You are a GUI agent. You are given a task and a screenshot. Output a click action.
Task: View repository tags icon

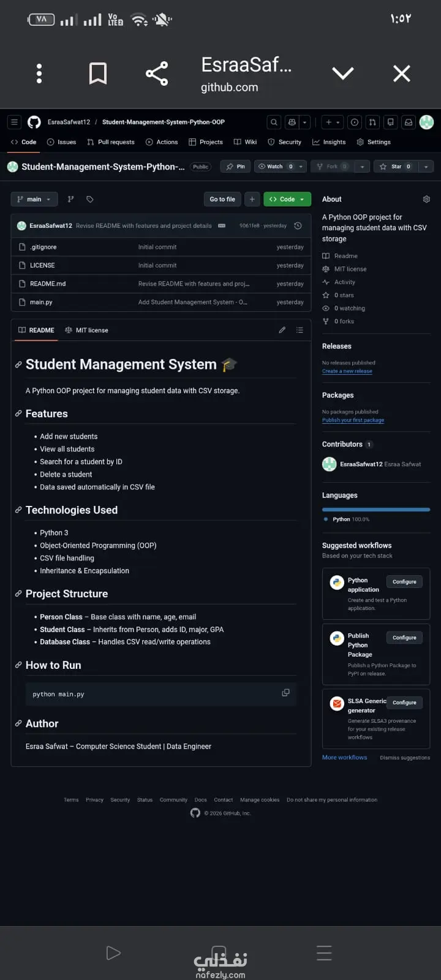pos(90,199)
